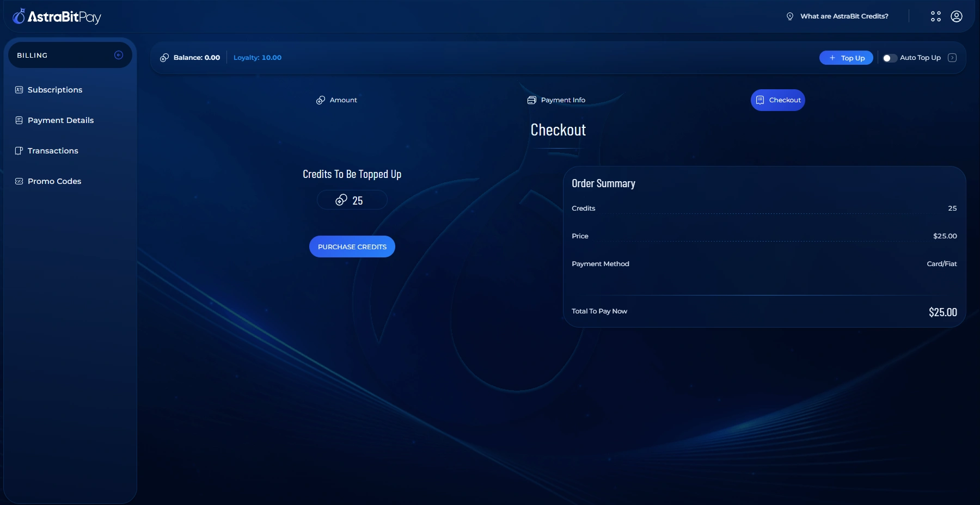Click the coin icon beside 25 credits
The height and width of the screenshot is (505, 980).
coord(341,200)
